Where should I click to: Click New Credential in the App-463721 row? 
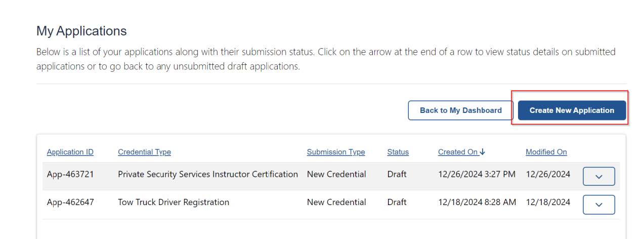point(336,174)
